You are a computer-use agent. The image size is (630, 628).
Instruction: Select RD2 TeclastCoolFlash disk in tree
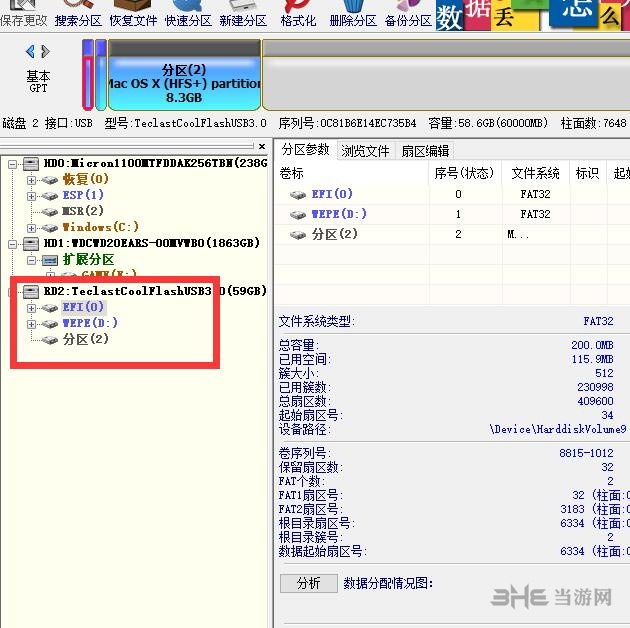tap(155, 291)
